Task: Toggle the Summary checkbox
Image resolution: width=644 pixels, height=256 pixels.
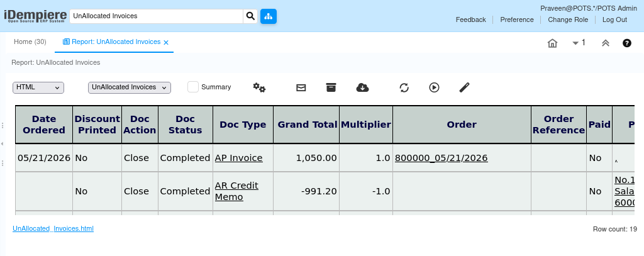Action: pyautogui.click(x=193, y=87)
